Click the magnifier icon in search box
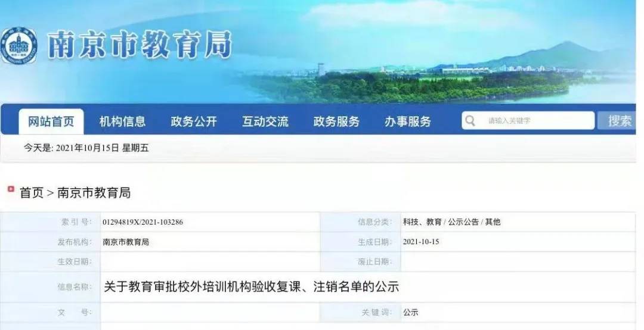 [x=470, y=121]
